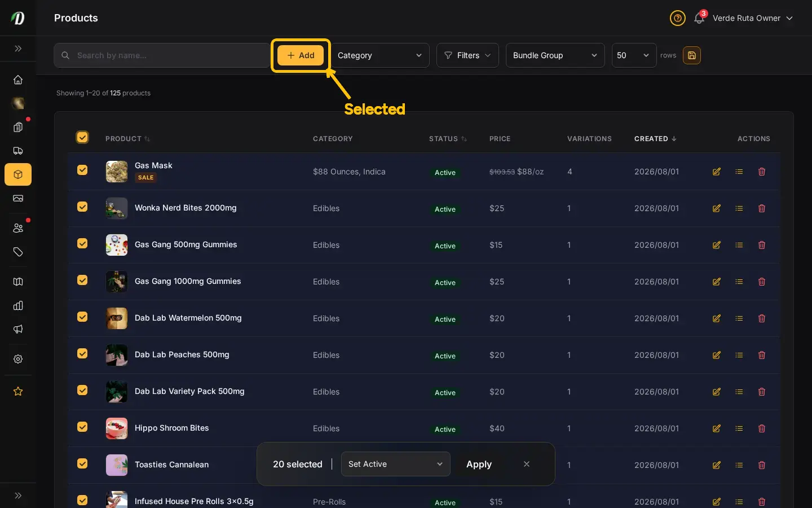Uncheck Dab Lab Watermelon 500mg checkbox
Viewport: 812px width, 508px height.
[82, 317]
